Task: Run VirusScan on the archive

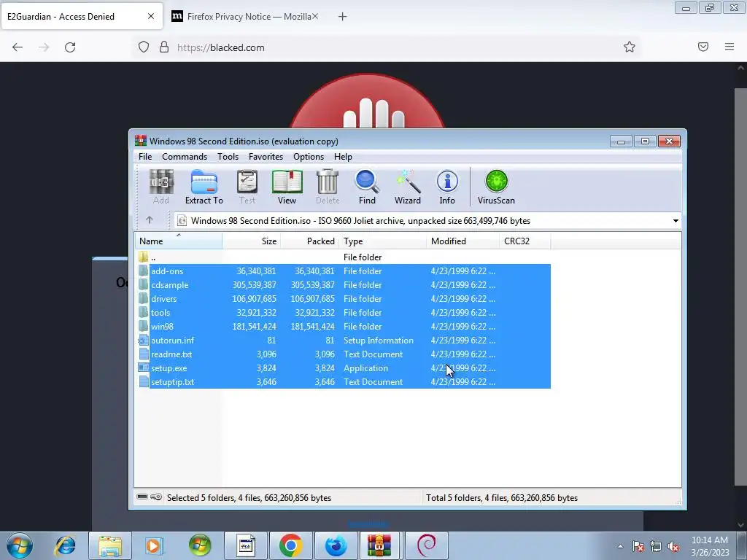Action: (x=496, y=187)
